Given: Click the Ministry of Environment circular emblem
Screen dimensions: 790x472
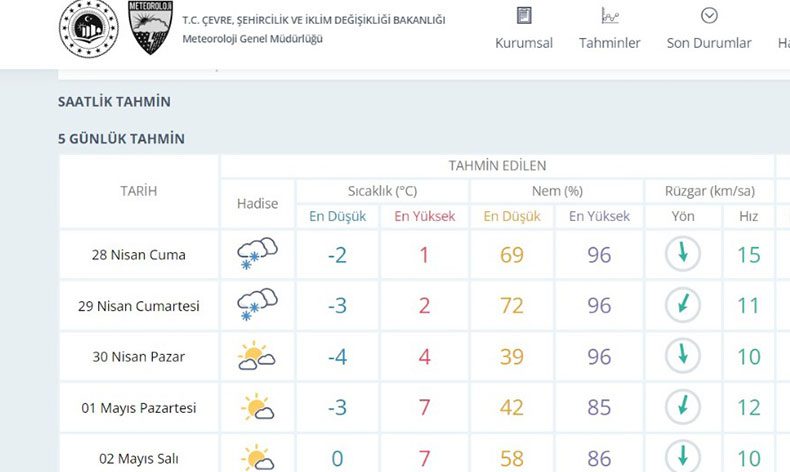Looking at the screenshot, I should (x=89, y=29).
